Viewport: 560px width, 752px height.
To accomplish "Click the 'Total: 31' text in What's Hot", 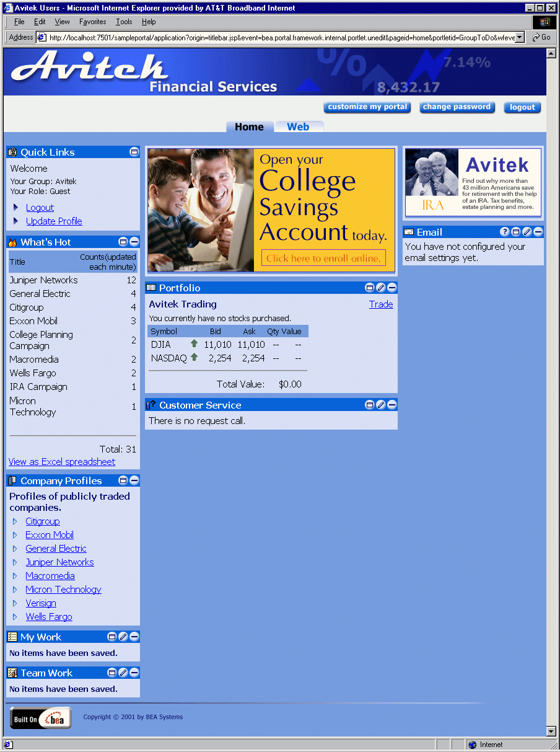I will click(118, 449).
